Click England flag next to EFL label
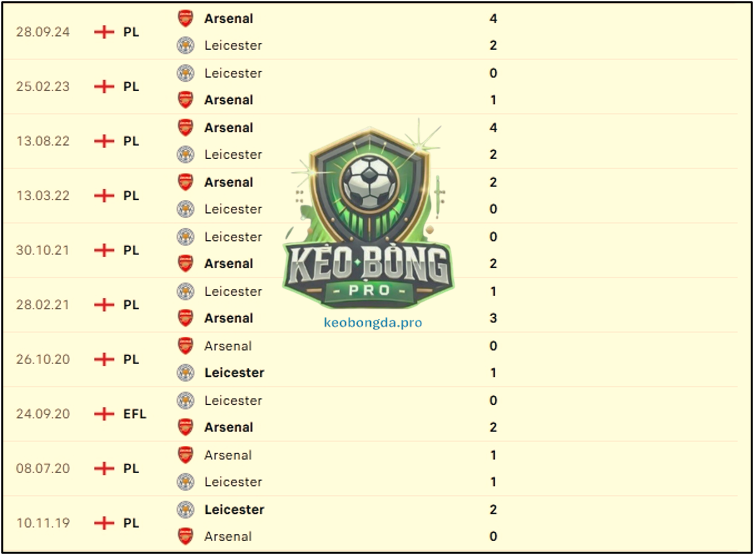 click(x=104, y=414)
